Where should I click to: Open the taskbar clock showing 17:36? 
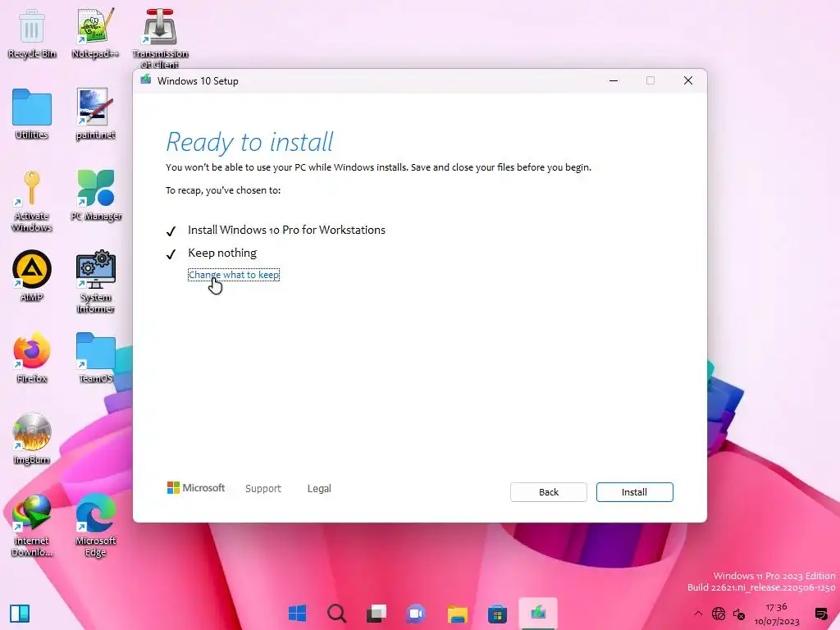click(776, 614)
